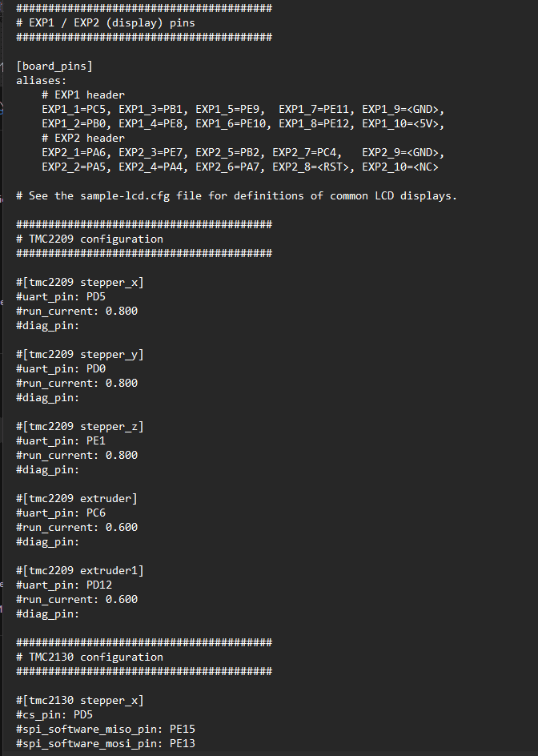
Task: Click the #[tmc2209 extruder1] section line
Action: (x=80, y=571)
